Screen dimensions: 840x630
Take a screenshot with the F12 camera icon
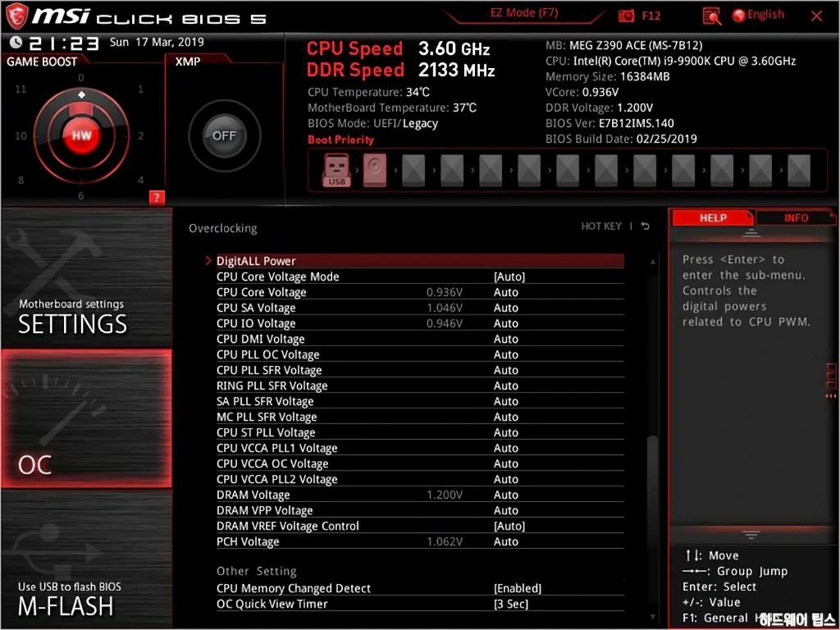coord(626,16)
